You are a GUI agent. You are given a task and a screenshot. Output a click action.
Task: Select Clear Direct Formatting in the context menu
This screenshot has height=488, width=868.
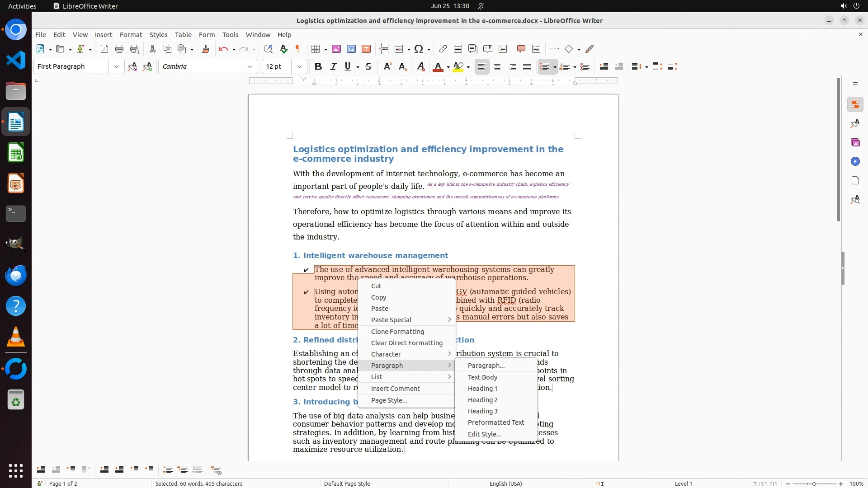point(406,343)
